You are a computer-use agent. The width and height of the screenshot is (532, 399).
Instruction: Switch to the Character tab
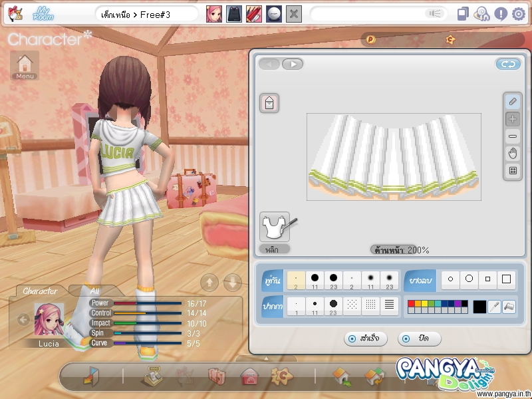(x=40, y=291)
